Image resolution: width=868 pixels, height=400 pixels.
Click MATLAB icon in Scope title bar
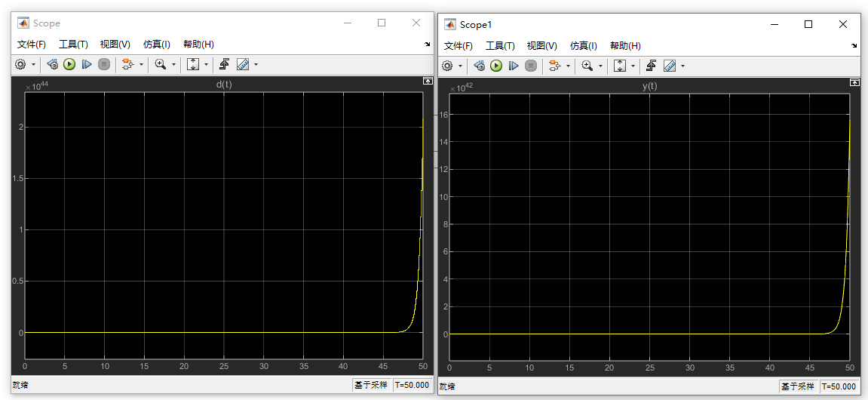click(23, 23)
